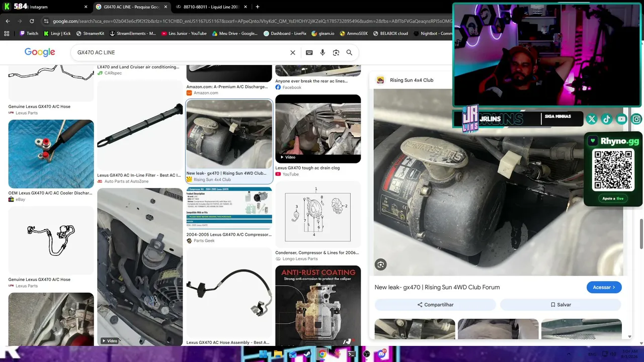This screenshot has width=644, height=362.
Task: Open the Anyone ever break rear ac lines post
Action: 311,81
